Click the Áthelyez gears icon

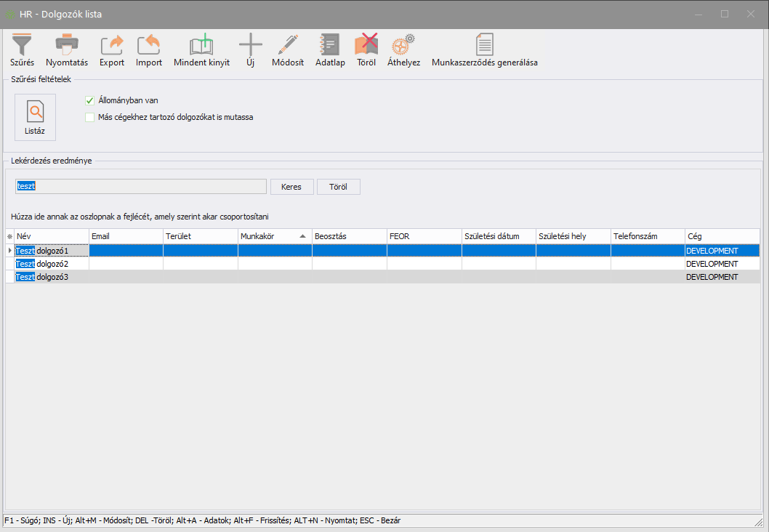[403, 45]
